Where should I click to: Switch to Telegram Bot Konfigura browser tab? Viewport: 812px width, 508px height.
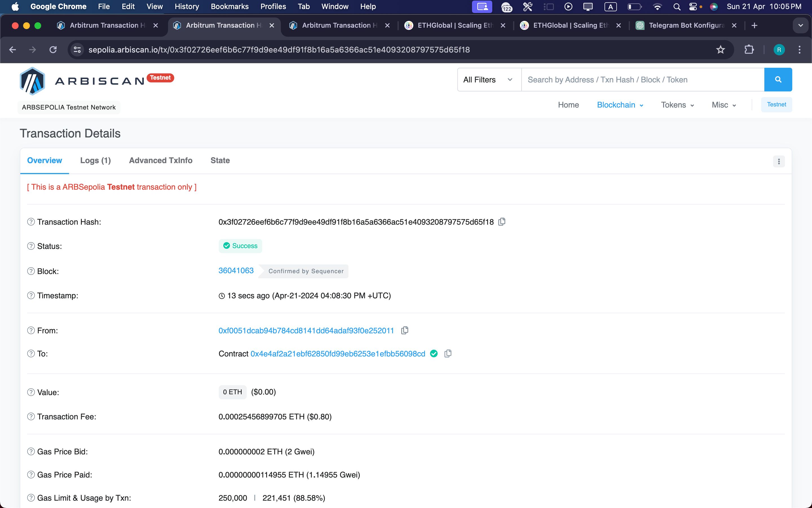pos(686,25)
